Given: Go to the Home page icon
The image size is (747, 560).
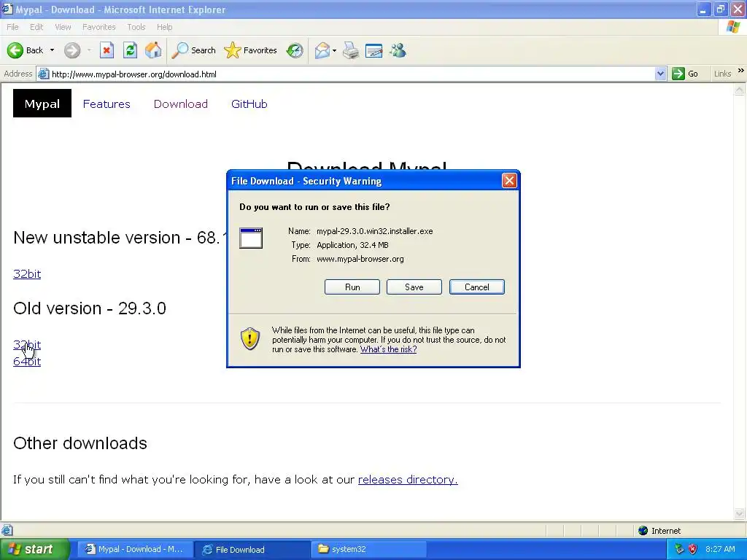Looking at the screenshot, I should click(153, 50).
